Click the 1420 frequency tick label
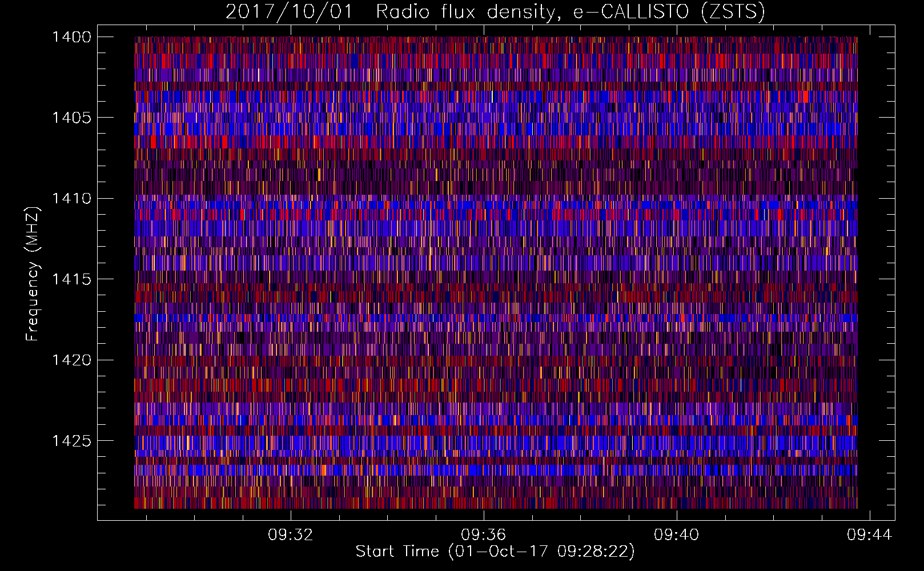This screenshot has height=571, width=924. [x=71, y=360]
